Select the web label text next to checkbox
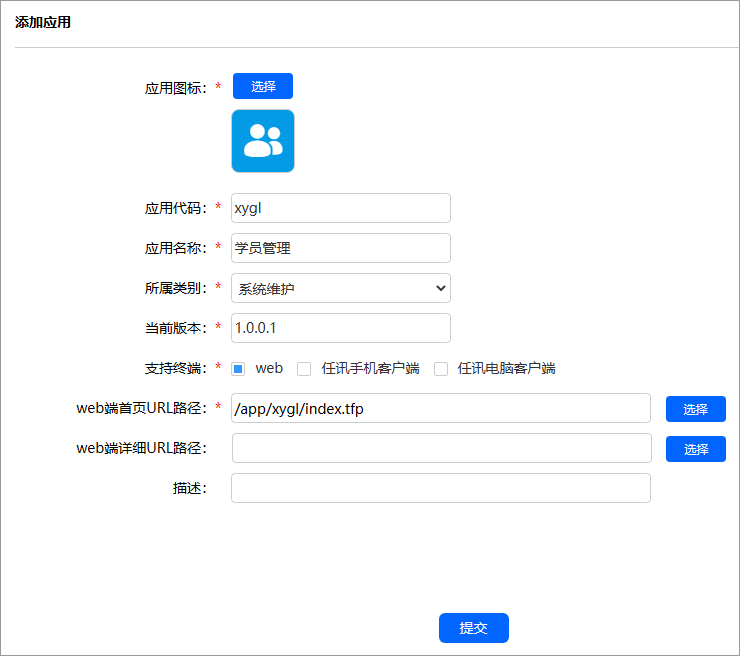 point(269,368)
